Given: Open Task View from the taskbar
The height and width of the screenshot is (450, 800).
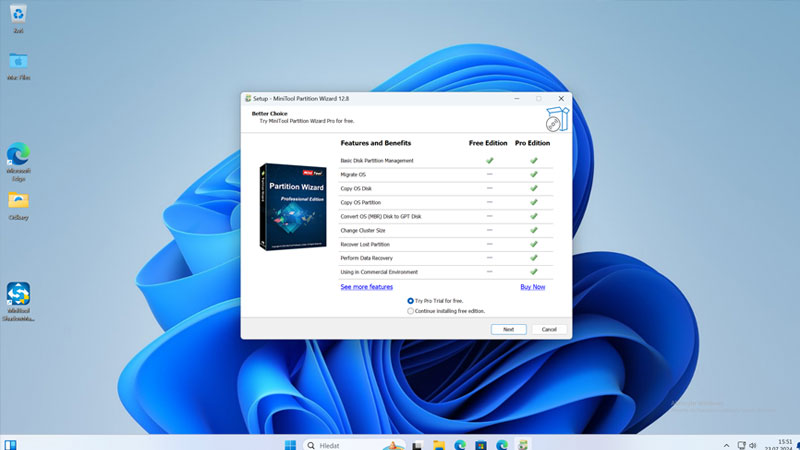Looking at the screenshot, I should [x=417, y=445].
